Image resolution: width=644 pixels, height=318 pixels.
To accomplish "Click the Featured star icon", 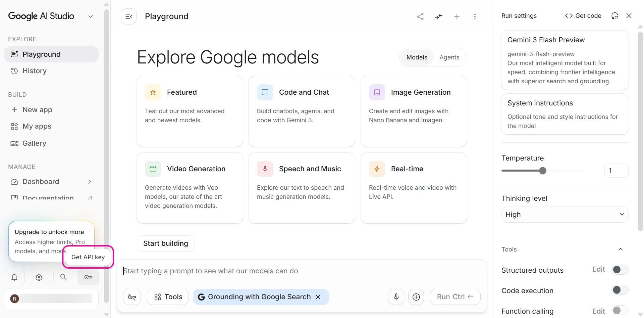I will click(153, 92).
